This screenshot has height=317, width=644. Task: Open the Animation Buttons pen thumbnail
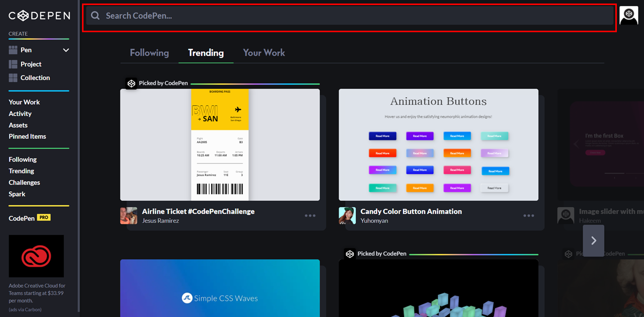pyautogui.click(x=438, y=145)
